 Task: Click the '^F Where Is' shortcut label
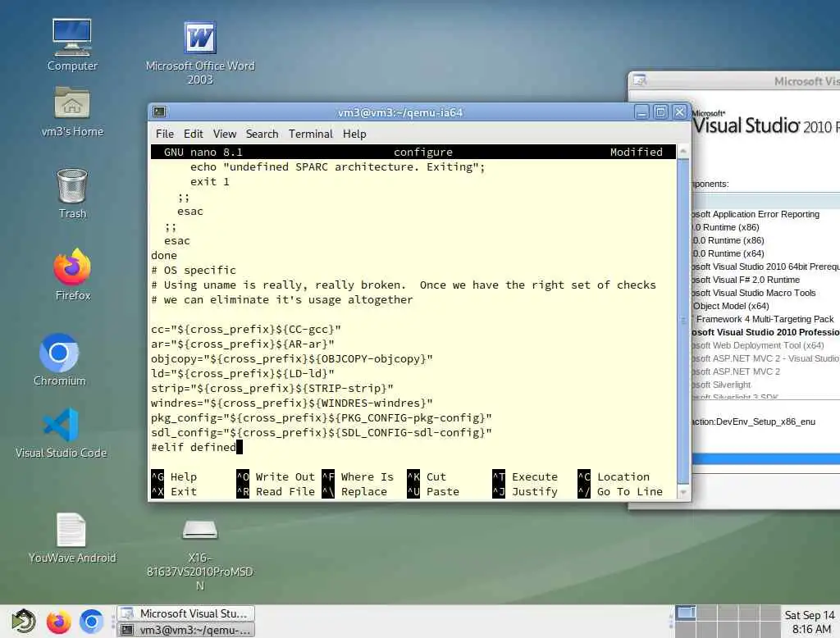[x=358, y=476]
